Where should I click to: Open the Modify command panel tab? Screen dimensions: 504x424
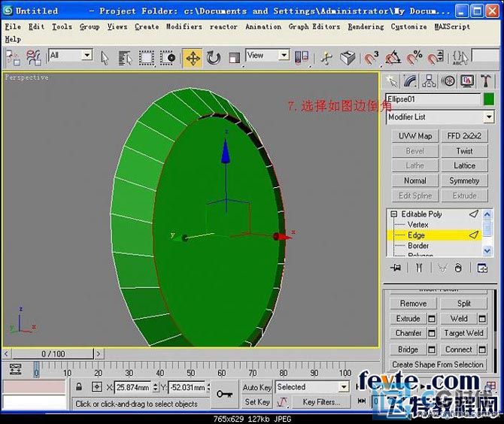click(410, 81)
